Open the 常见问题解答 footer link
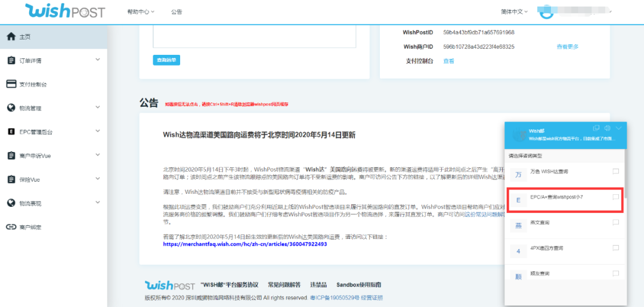644x307 pixels. (x=284, y=285)
